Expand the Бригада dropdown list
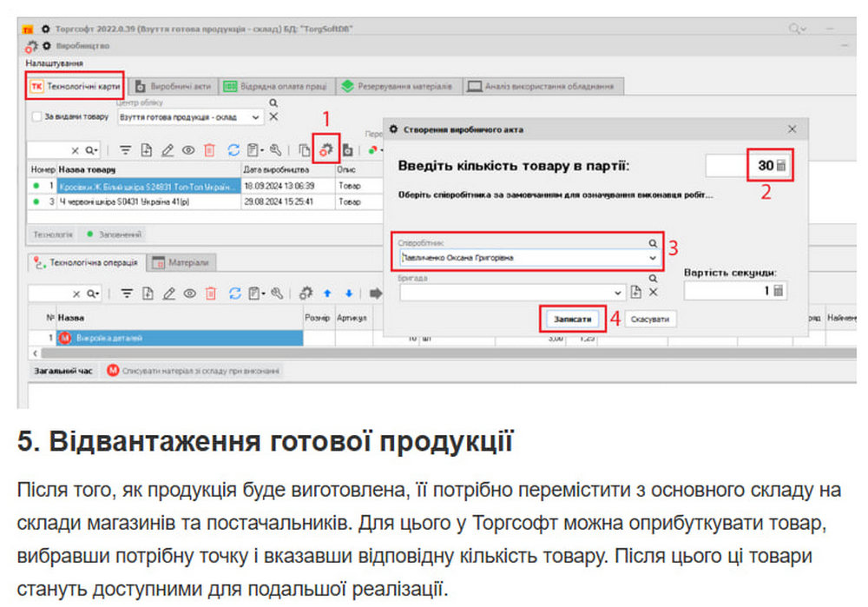The width and height of the screenshot is (868, 607). [618, 293]
